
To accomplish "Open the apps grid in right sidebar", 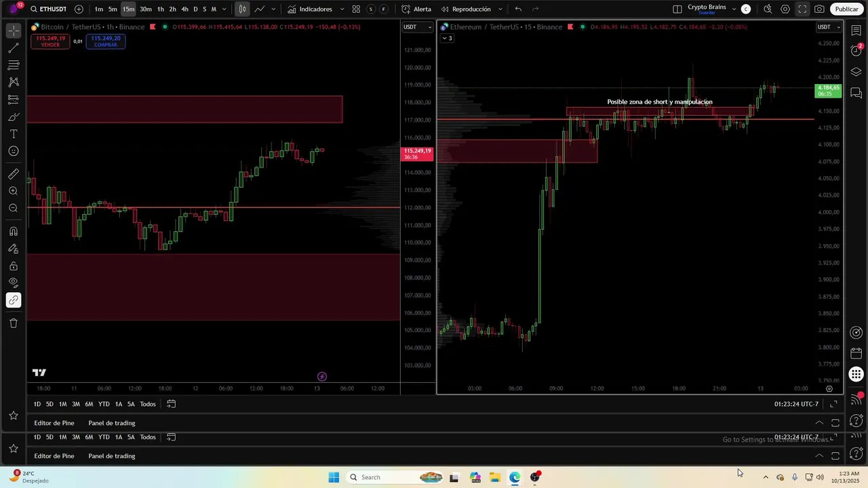I will pyautogui.click(x=856, y=374).
